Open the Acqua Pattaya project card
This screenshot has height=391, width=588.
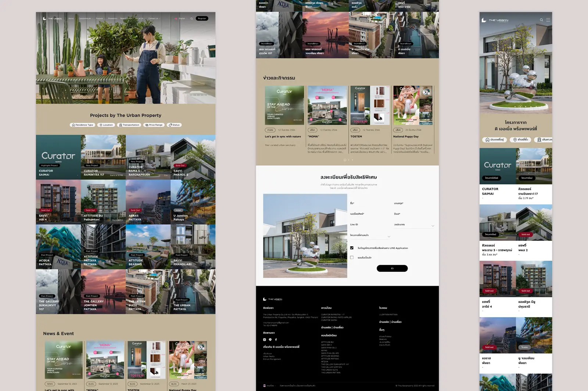coord(58,247)
